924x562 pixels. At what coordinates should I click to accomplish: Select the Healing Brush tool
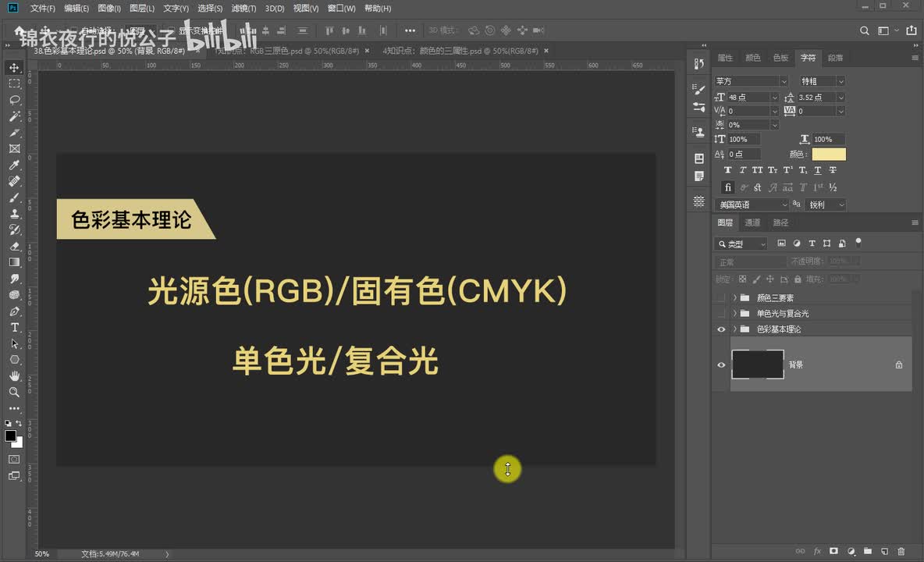(x=14, y=181)
